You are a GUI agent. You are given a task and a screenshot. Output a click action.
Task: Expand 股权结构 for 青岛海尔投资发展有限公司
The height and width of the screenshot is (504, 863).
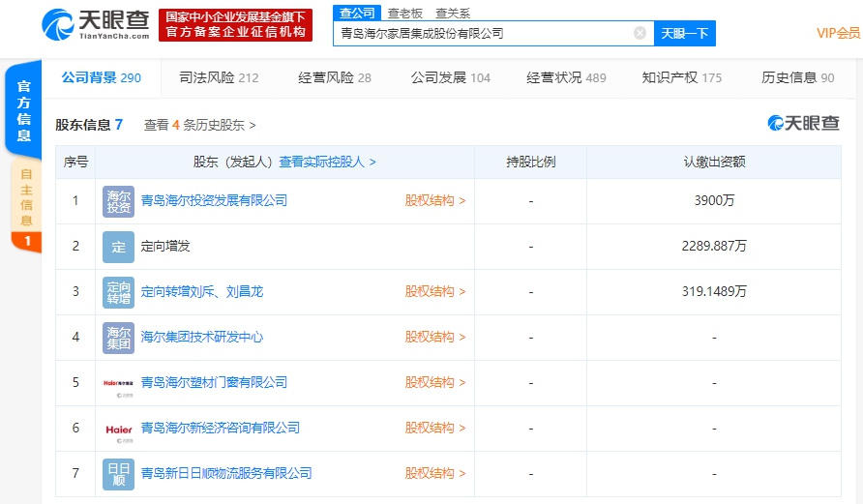point(434,201)
